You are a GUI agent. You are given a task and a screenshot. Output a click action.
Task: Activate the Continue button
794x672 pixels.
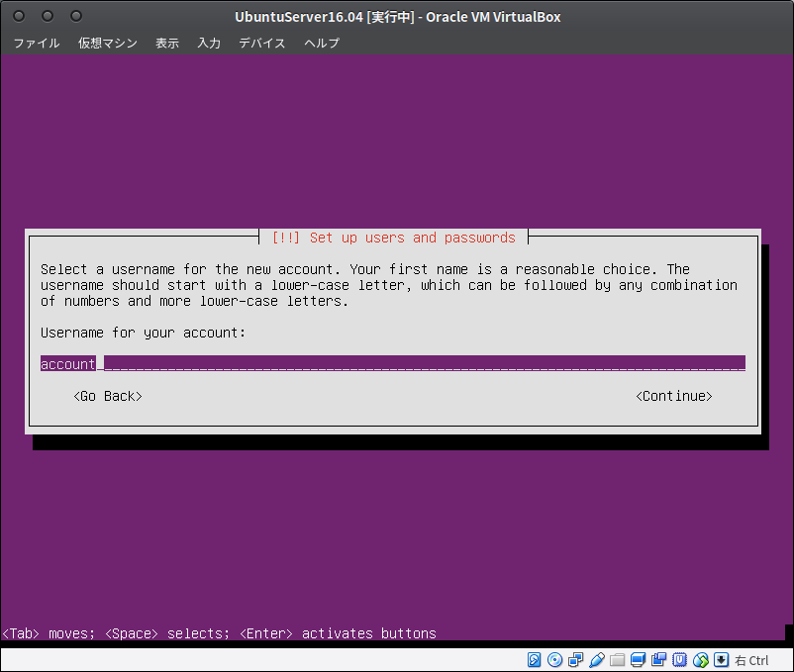[x=674, y=396]
